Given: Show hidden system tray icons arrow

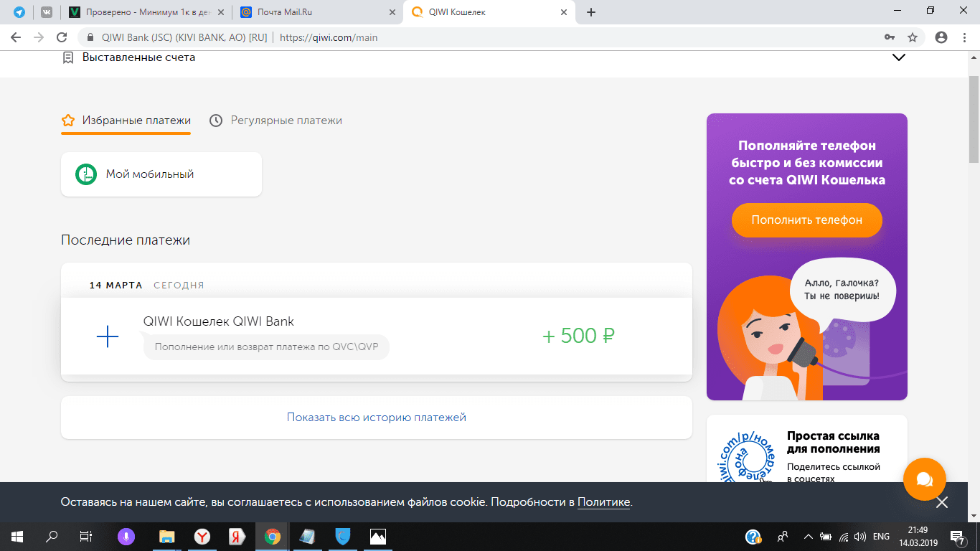Looking at the screenshot, I should pyautogui.click(x=808, y=537).
